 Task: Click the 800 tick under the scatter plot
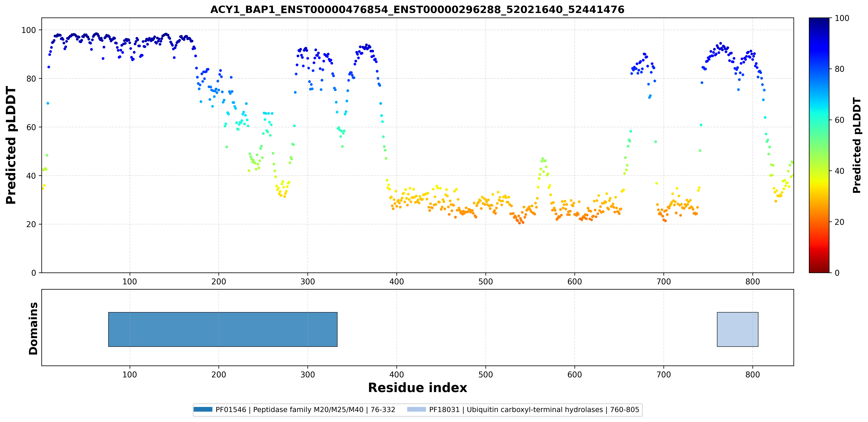click(x=752, y=282)
